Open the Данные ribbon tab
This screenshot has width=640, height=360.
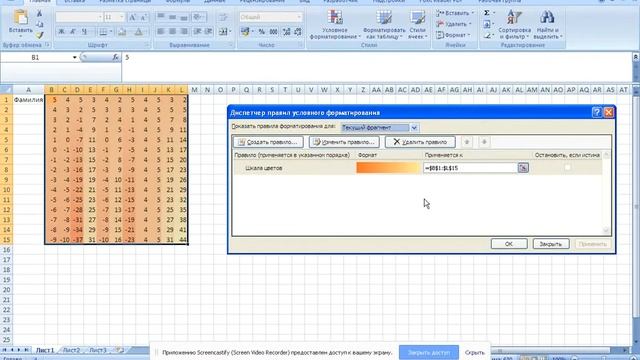215,2
